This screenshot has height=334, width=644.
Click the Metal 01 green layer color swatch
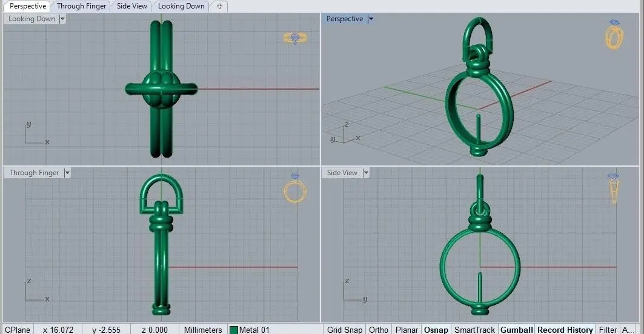click(x=234, y=330)
